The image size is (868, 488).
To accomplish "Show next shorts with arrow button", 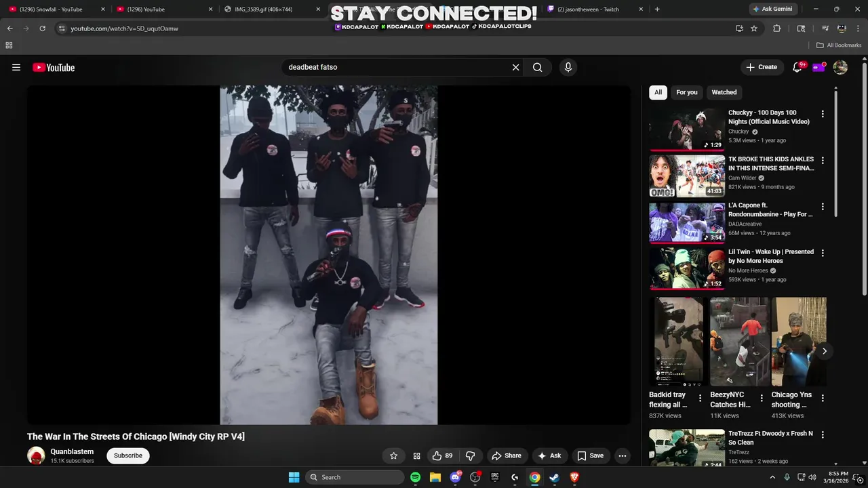I will click(x=825, y=351).
